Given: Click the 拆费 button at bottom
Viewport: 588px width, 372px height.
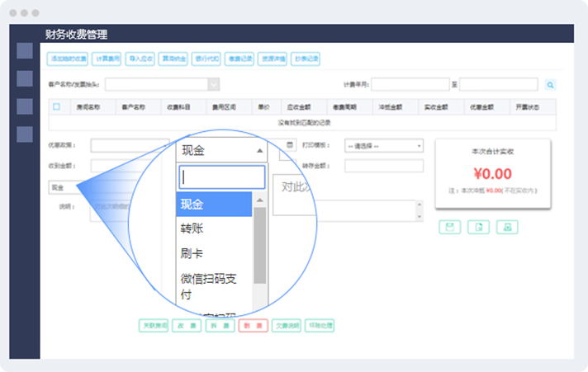Looking at the screenshot, I should pos(220,326).
